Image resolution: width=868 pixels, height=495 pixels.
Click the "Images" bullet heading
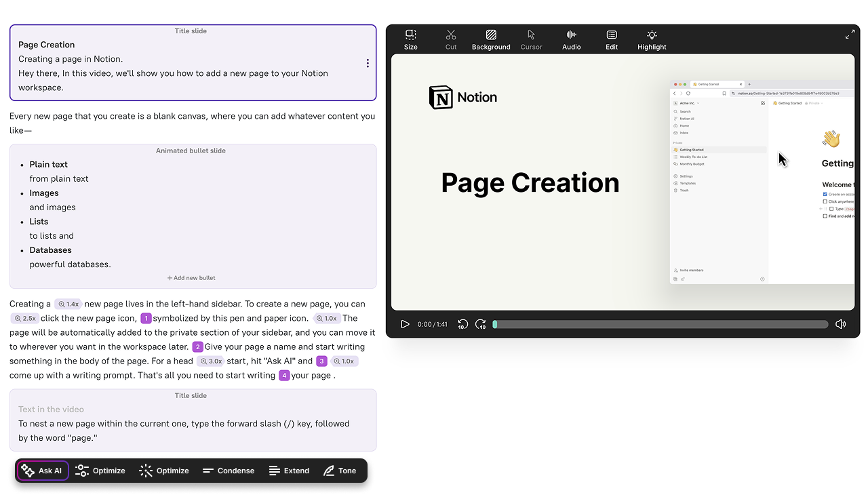click(44, 193)
